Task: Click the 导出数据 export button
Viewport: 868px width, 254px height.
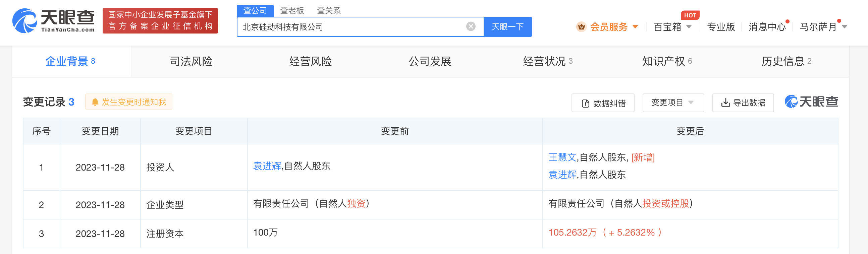Action: coord(743,103)
